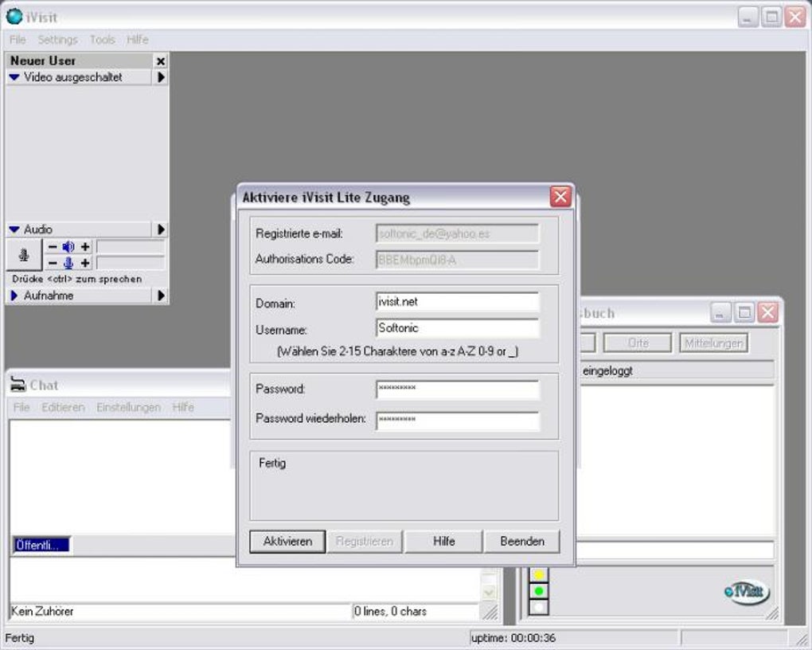Image resolution: width=812 pixels, height=650 pixels.
Task: Click the Username field containing Softonic
Action: [x=457, y=328]
